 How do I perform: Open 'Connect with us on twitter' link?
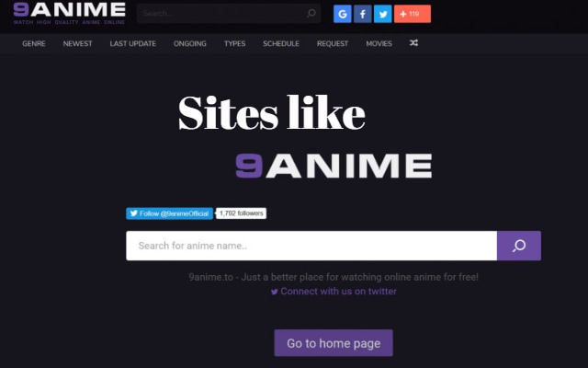334,292
